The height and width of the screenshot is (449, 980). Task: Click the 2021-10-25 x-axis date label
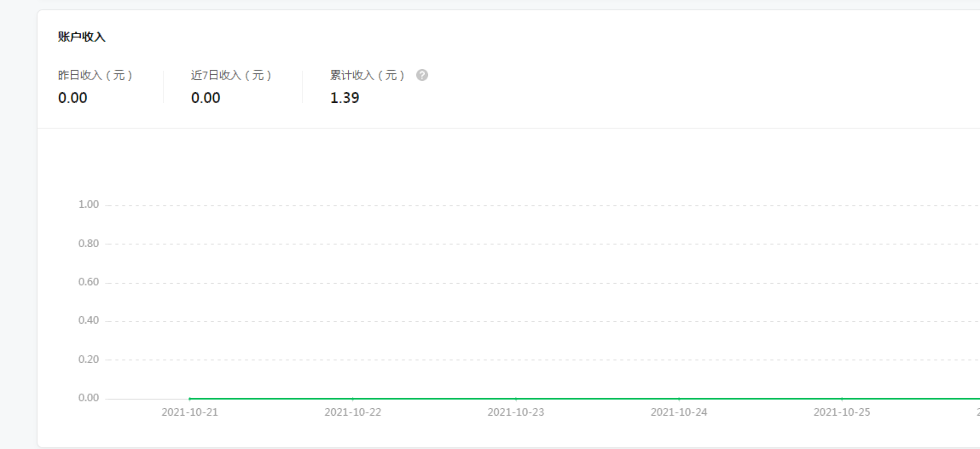[x=842, y=412]
